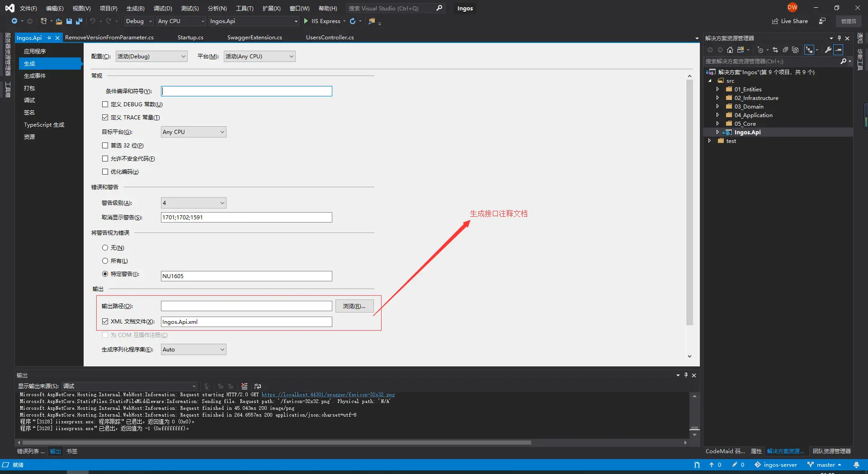Select the 无(N) radio button
This screenshot has height=474, width=868.
click(x=105, y=248)
